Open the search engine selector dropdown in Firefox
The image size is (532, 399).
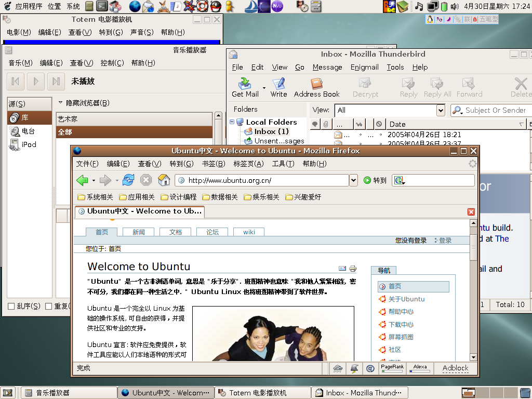pyautogui.click(x=400, y=180)
